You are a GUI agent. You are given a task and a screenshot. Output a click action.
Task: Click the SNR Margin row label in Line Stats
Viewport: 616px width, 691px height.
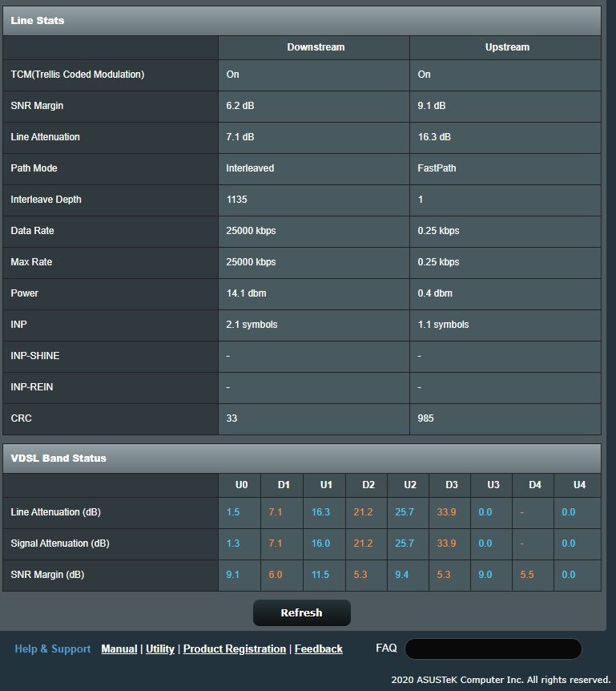(x=37, y=106)
